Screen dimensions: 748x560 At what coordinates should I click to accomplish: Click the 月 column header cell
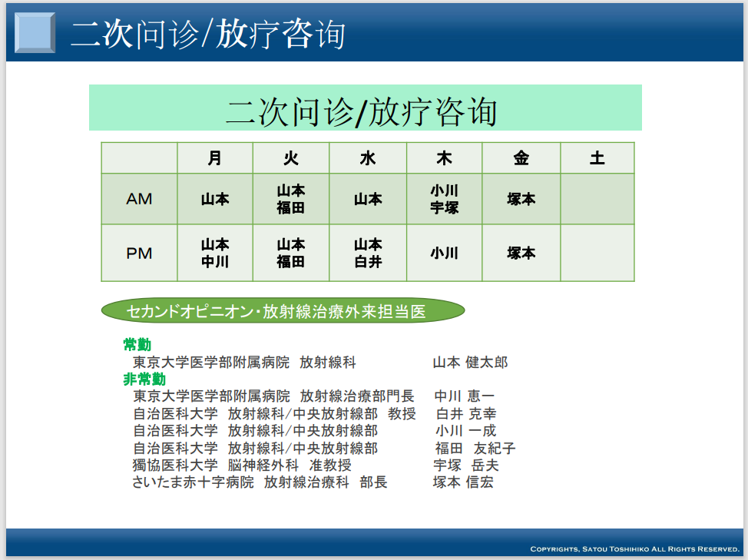click(x=215, y=158)
